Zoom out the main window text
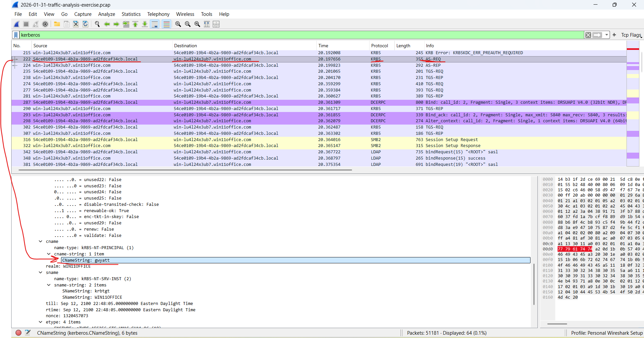Image resolution: width=644 pixels, height=338 pixels. click(x=188, y=24)
